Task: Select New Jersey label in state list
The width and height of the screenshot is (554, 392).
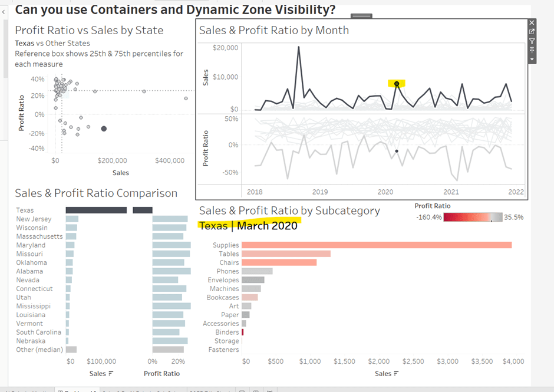Action: click(x=34, y=219)
